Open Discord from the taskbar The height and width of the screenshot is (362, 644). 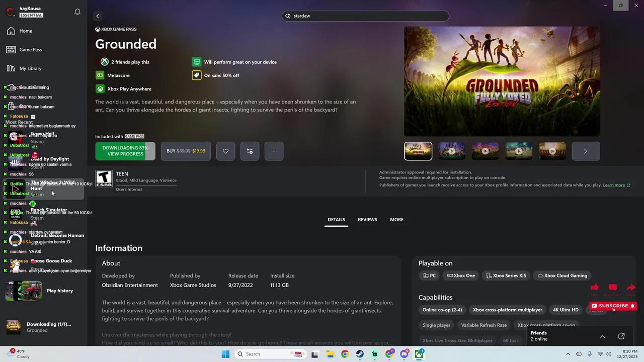click(x=404, y=354)
